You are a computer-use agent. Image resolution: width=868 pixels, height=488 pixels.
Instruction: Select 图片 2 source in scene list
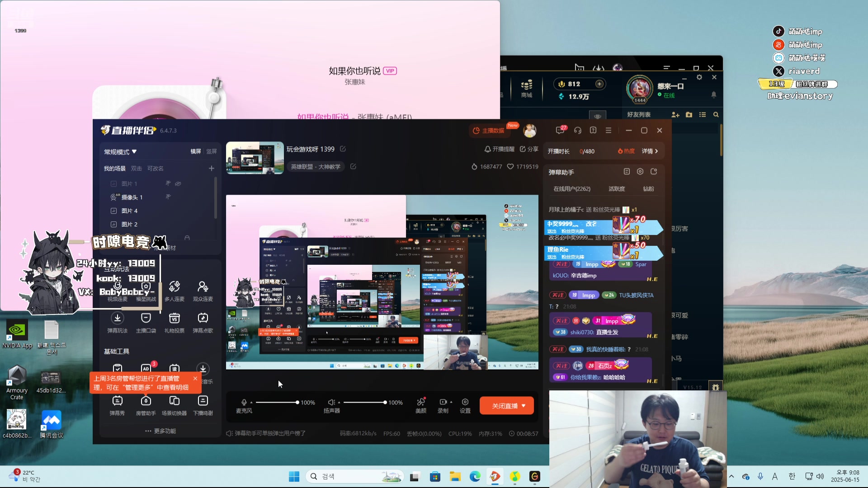129,224
